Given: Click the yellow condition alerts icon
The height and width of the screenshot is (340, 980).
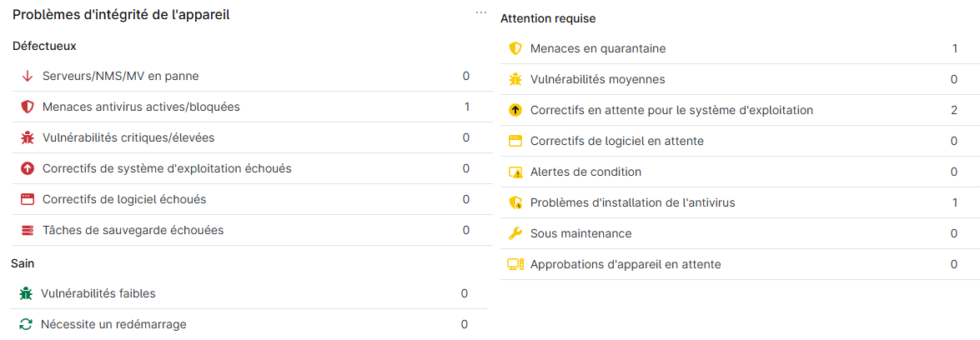Looking at the screenshot, I should [515, 172].
